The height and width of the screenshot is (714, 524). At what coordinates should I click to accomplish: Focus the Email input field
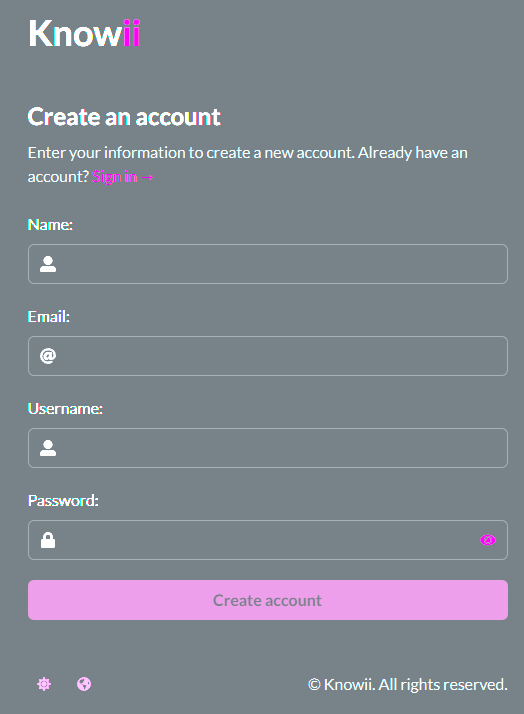tap(268, 356)
